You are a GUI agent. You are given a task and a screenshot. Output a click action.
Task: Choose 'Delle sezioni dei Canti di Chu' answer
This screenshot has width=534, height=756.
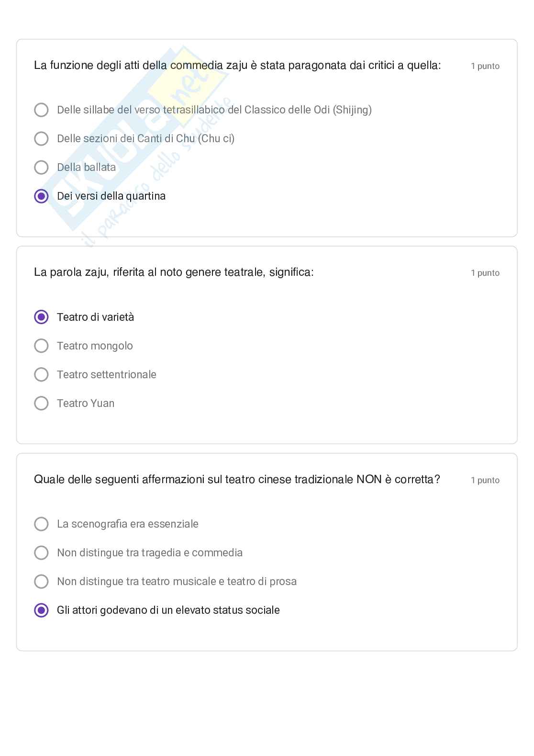coord(42,139)
